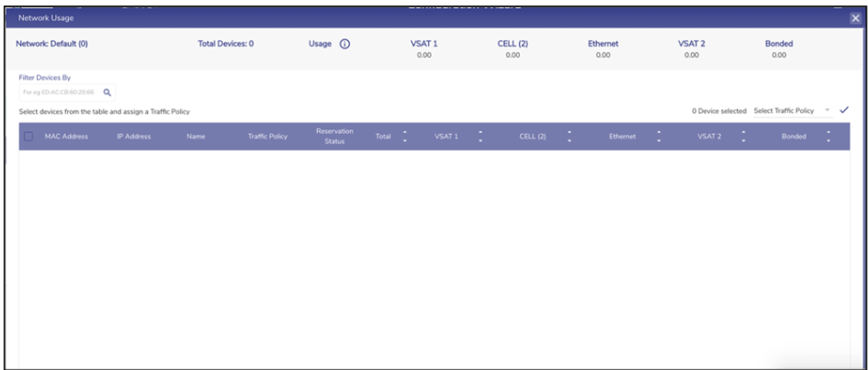The width and height of the screenshot is (868, 370).
Task: Open the Select Traffic Policy dropdown
Action: pyautogui.click(x=791, y=110)
